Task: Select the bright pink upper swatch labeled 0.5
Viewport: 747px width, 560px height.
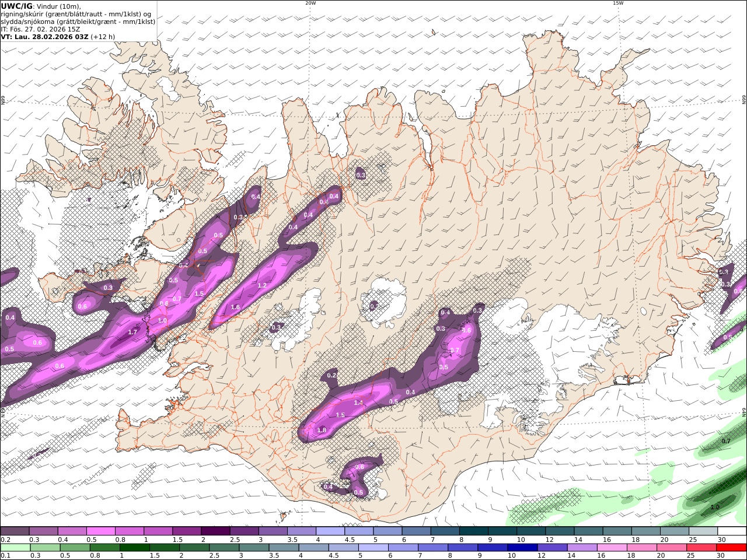Action: [x=100, y=531]
